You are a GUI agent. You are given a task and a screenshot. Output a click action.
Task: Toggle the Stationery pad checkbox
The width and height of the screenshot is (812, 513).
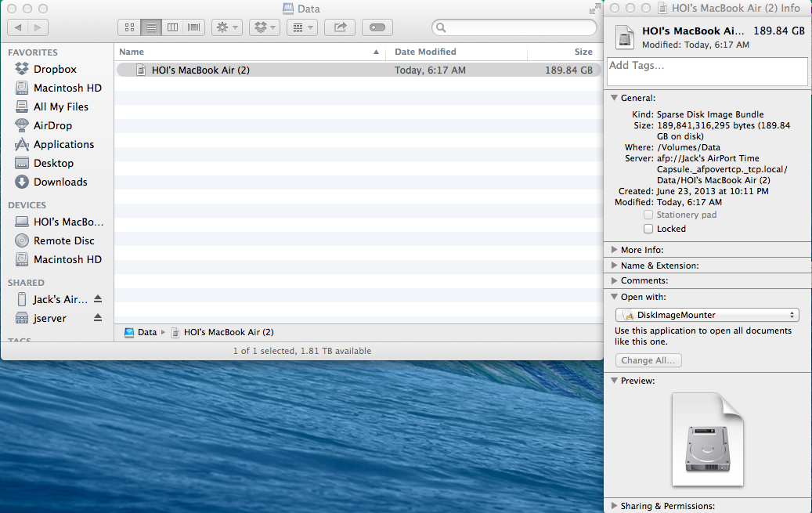(x=648, y=215)
